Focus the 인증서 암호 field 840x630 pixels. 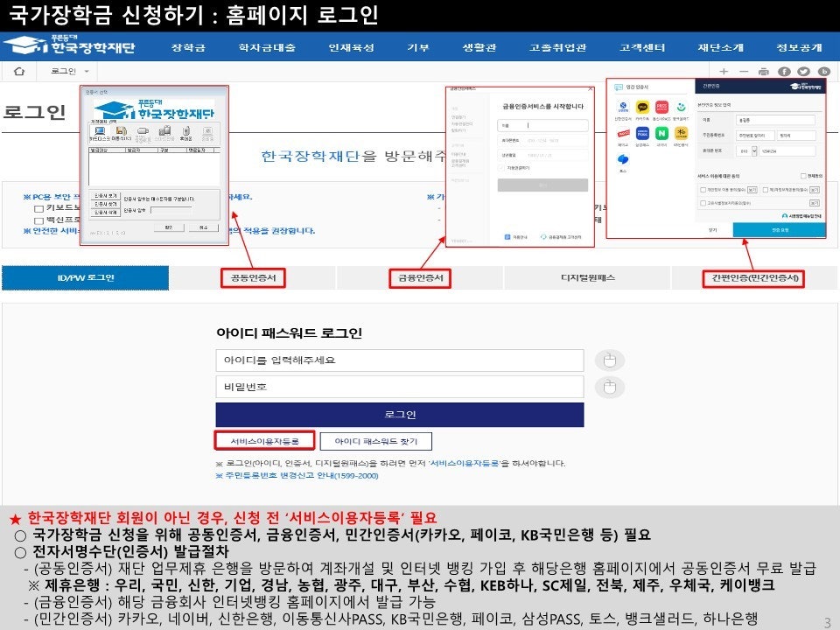point(171,211)
